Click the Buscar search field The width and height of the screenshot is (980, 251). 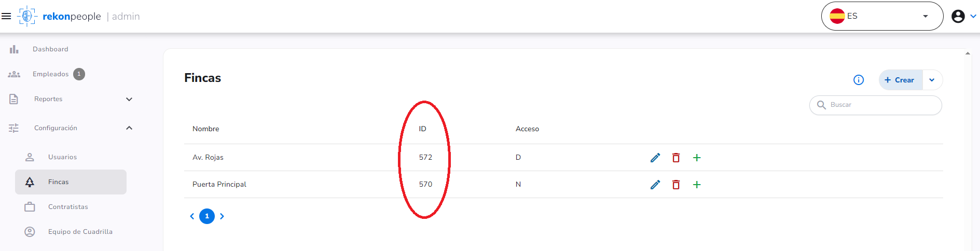[876, 105]
